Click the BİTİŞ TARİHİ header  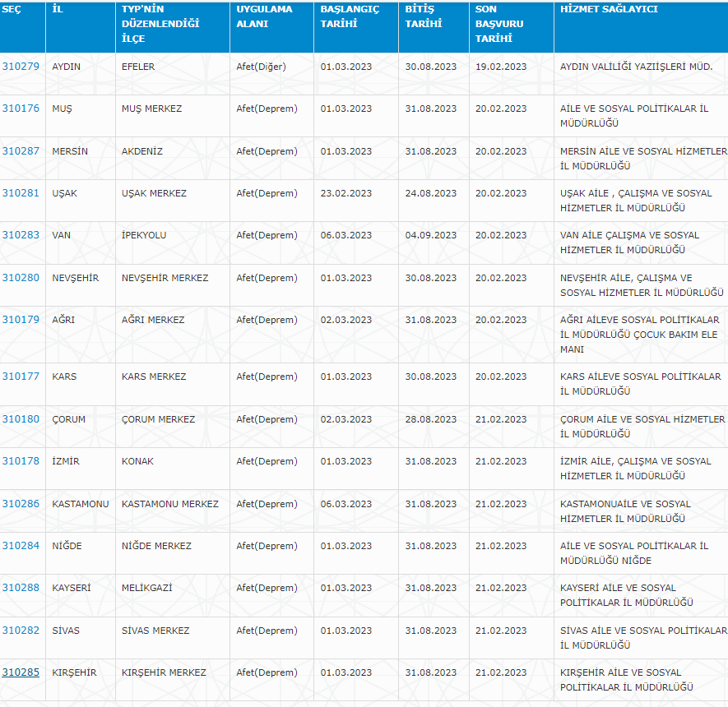click(x=434, y=27)
